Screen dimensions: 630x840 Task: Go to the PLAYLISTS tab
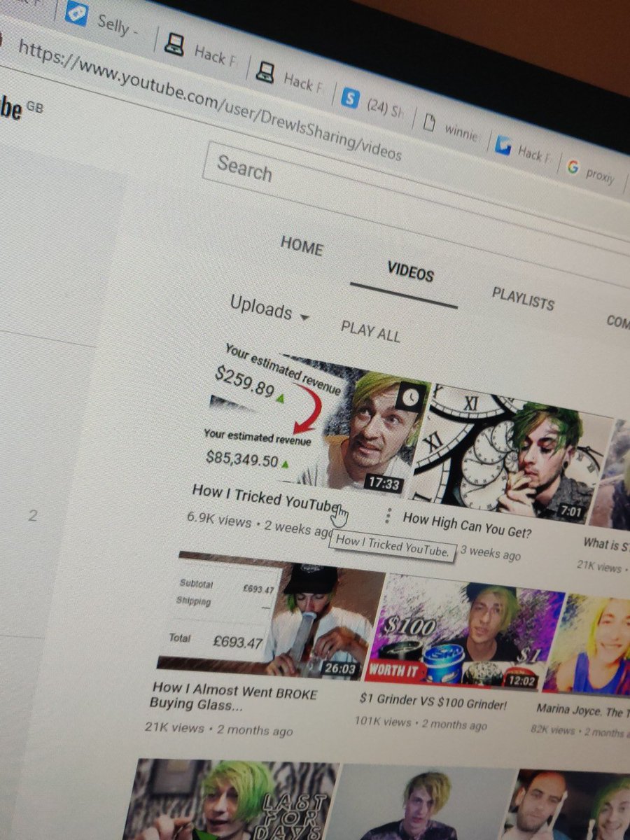[523, 298]
